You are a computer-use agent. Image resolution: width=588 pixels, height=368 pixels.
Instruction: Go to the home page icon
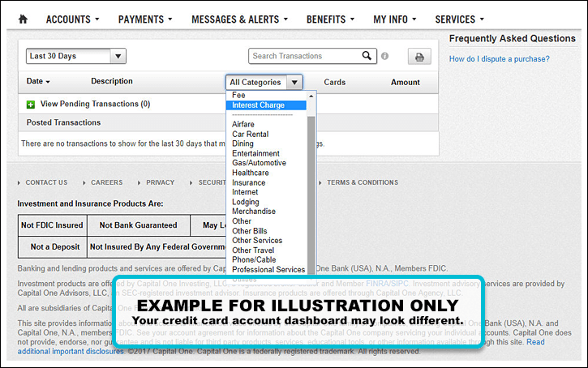click(x=23, y=19)
